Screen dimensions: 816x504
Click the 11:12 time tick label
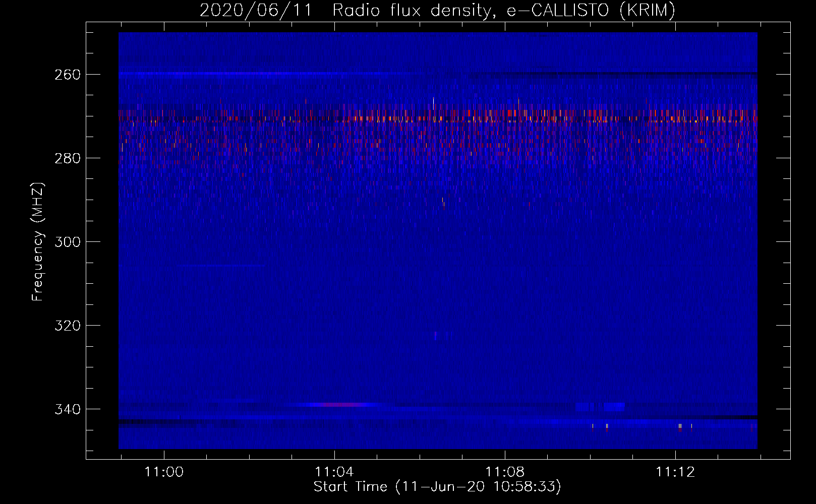click(x=675, y=472)
